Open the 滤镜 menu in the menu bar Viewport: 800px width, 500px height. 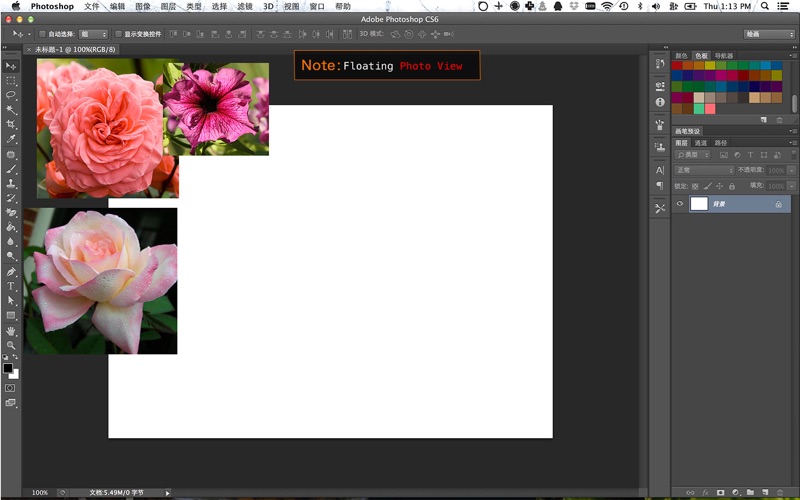[x=245, y=6]
